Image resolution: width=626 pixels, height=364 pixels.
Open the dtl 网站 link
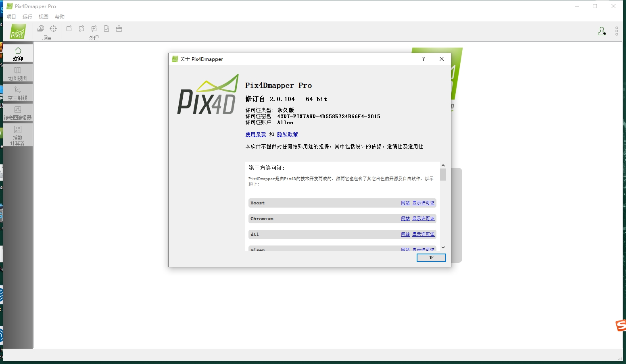pyautogui.click(x=405, y=234)
